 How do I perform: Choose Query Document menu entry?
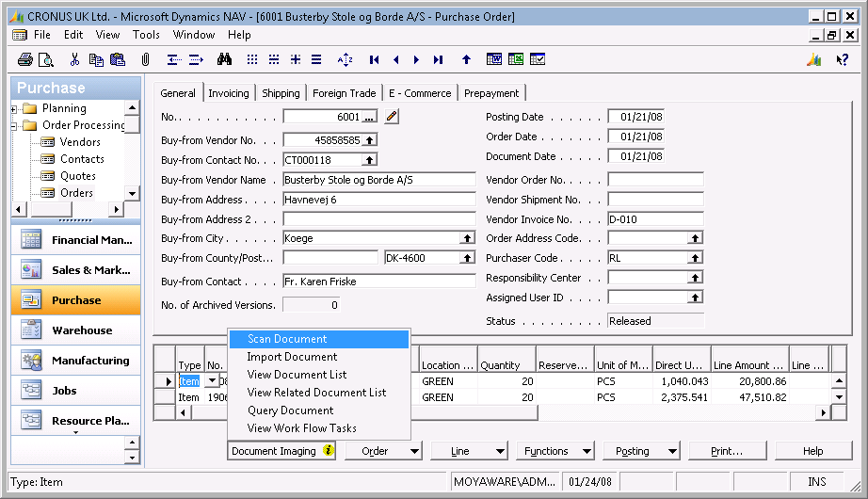coord(319,410)
